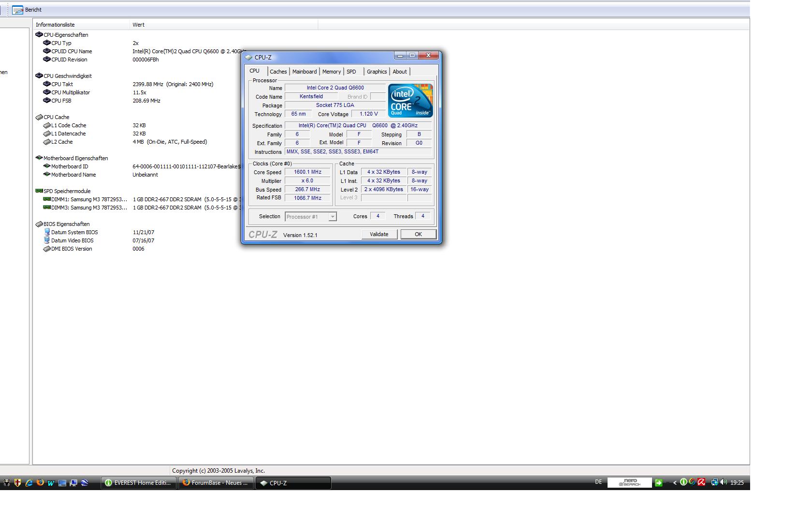Select the CPU Geschwindigkeit chip icon
The height and width of the screenshot is (508, 812).
pyautogui.click(x=39, y=76)
